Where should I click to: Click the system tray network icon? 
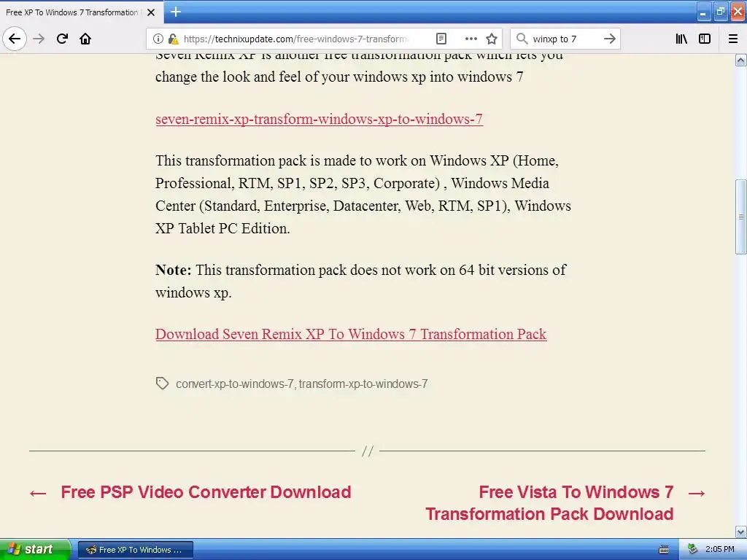693,549
